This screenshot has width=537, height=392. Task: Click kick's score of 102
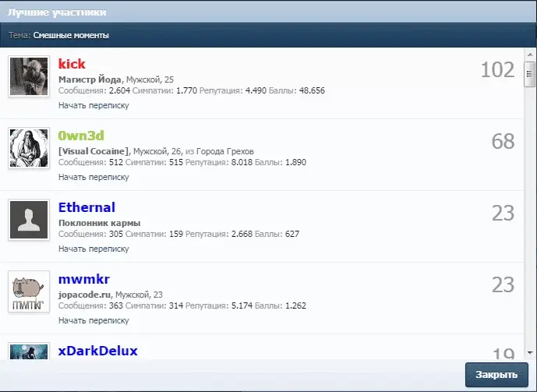tap(497, 70)
